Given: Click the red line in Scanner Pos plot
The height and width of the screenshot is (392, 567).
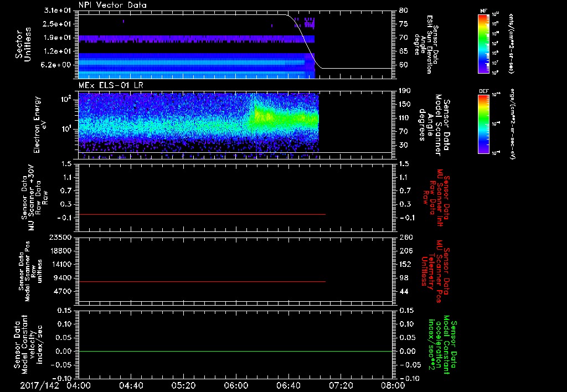Looking at the screenshot, I should tap(202, 281).
